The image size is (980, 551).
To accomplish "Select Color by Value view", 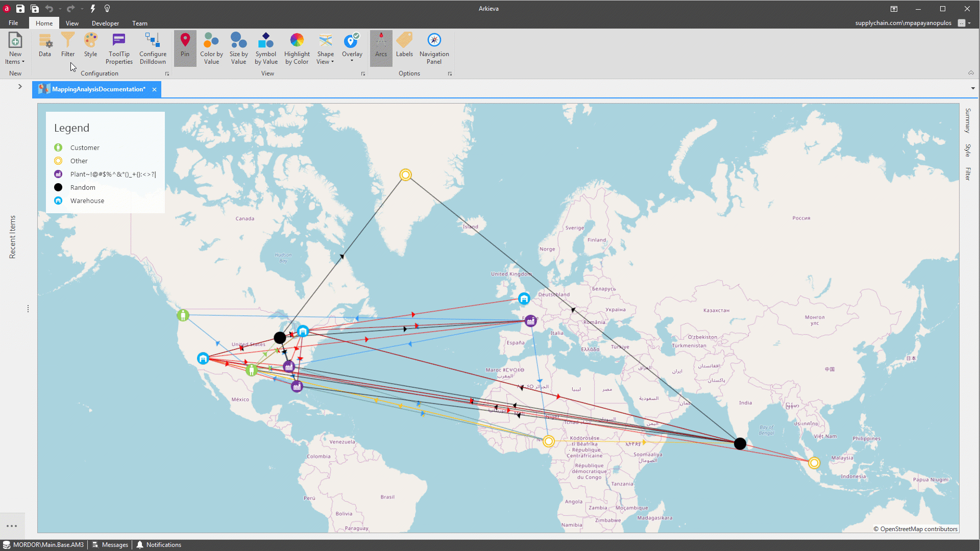I will tap(211, 48).
